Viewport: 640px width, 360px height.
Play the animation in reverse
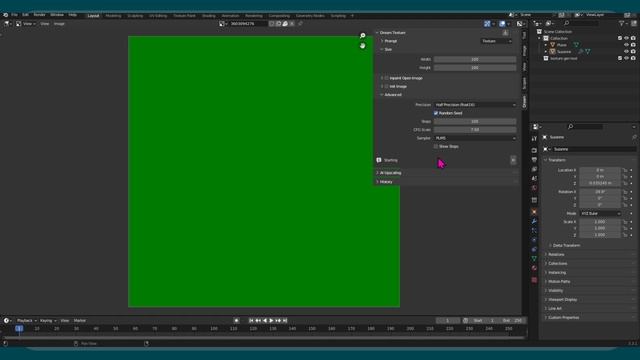265,320
